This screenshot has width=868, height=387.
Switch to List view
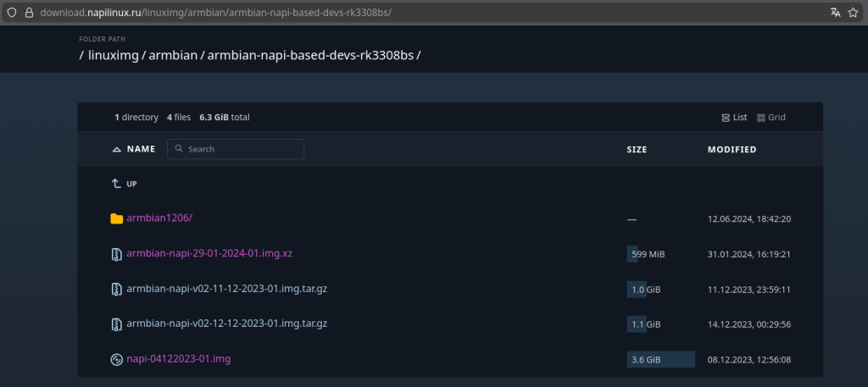pyautogui.click(x=734, y=118)
